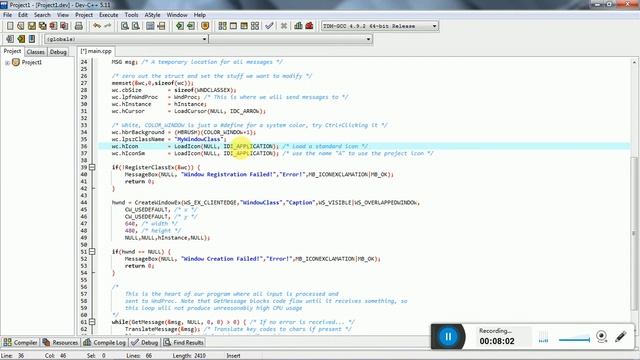640x360 pixels.
Task: Click the Open file toolbar icon
Action: (21, 26)
